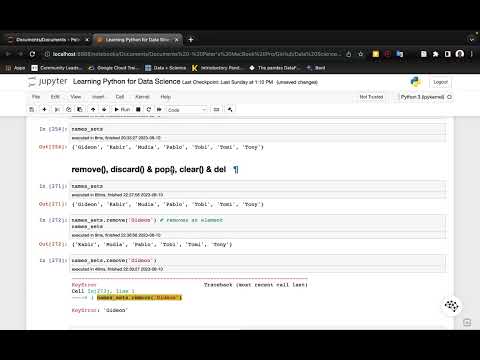
Task: Move the selected cell down
Action: pos(104,109)
